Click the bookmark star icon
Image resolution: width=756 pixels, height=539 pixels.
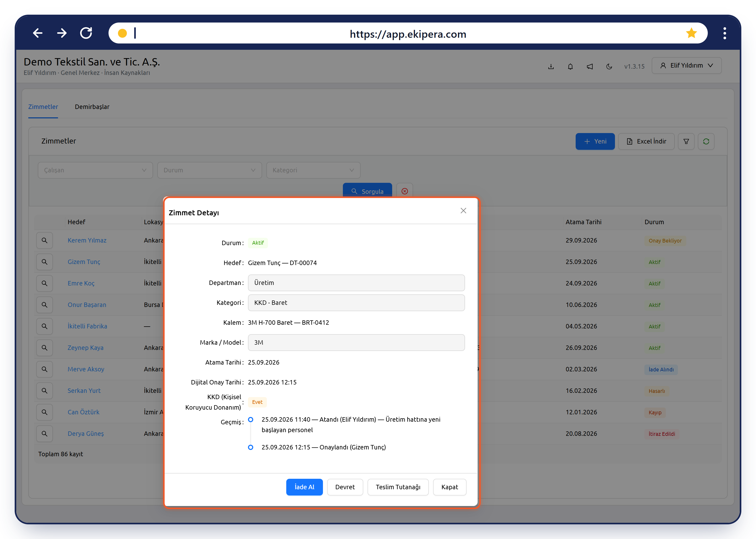pyautogui.click(x=691, y=33)
